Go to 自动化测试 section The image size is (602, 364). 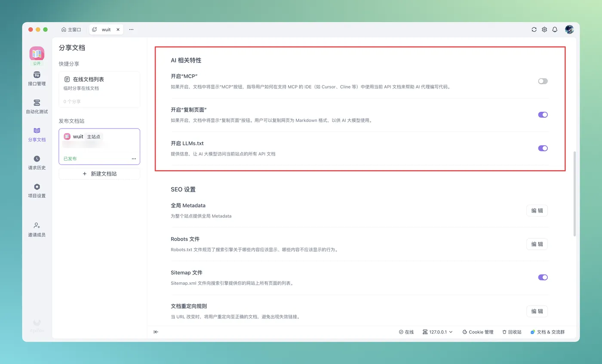point(37,107)
